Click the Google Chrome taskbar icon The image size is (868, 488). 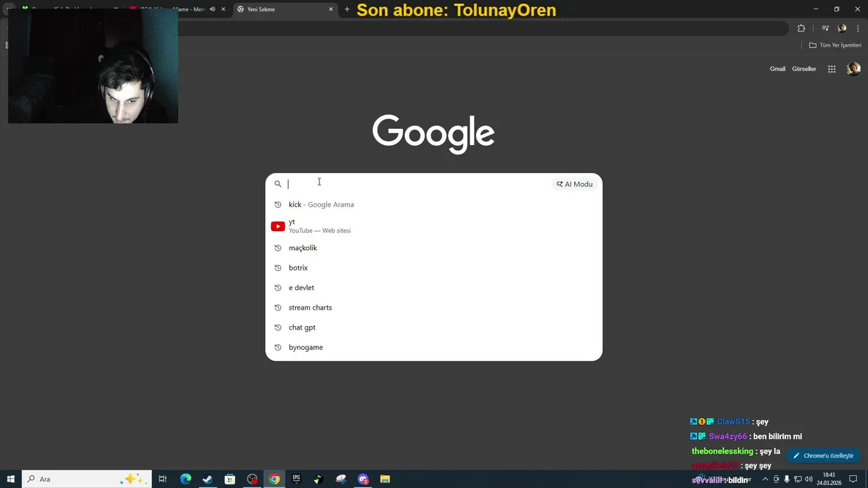coord(275,479)
